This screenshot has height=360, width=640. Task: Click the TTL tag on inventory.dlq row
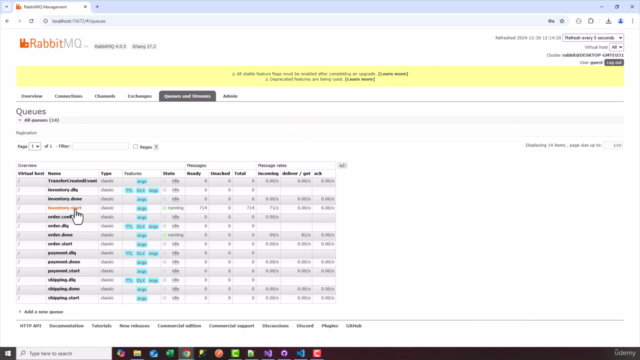pyautogui.click(x=129, y=191)
